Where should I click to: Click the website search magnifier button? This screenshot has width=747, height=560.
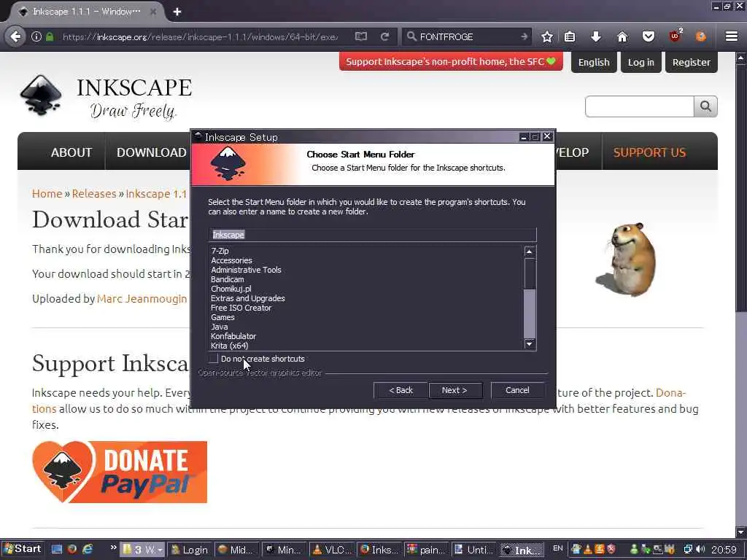pyautogui.click(x=705, y=106)
